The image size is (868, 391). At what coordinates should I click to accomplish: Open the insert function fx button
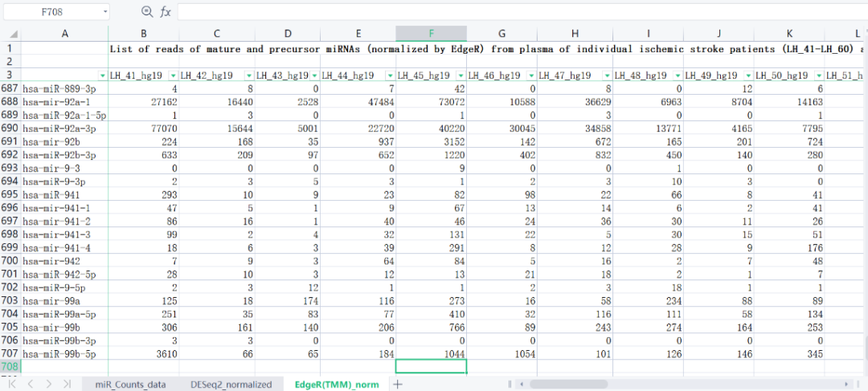[x=166, y=11]
